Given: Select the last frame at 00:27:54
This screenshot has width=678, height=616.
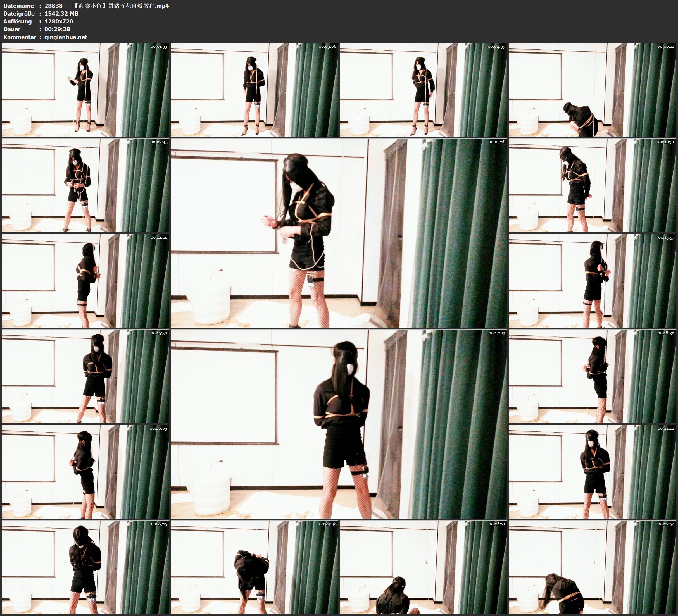Looking at the screenshot, I should point(593,567).
